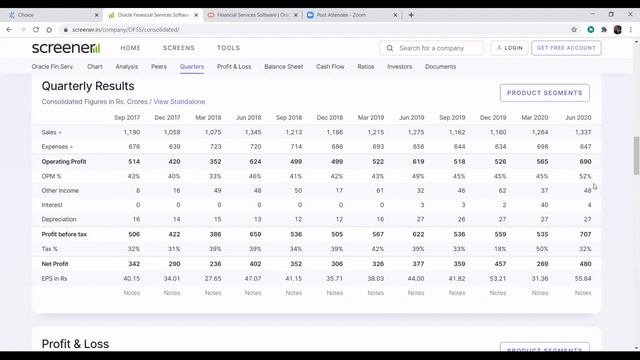Open the TOOLS menu
640x360 pixels.
click(x=229, y=48)
